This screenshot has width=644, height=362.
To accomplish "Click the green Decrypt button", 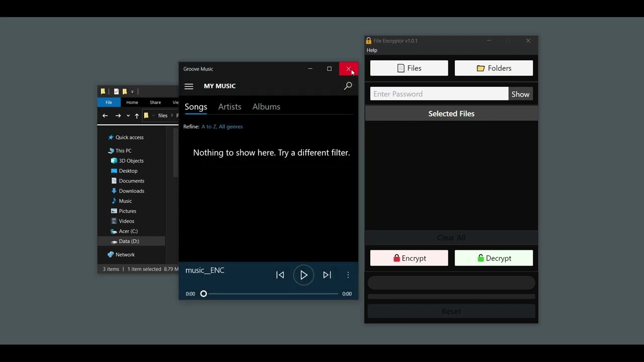I will point(494,258).
